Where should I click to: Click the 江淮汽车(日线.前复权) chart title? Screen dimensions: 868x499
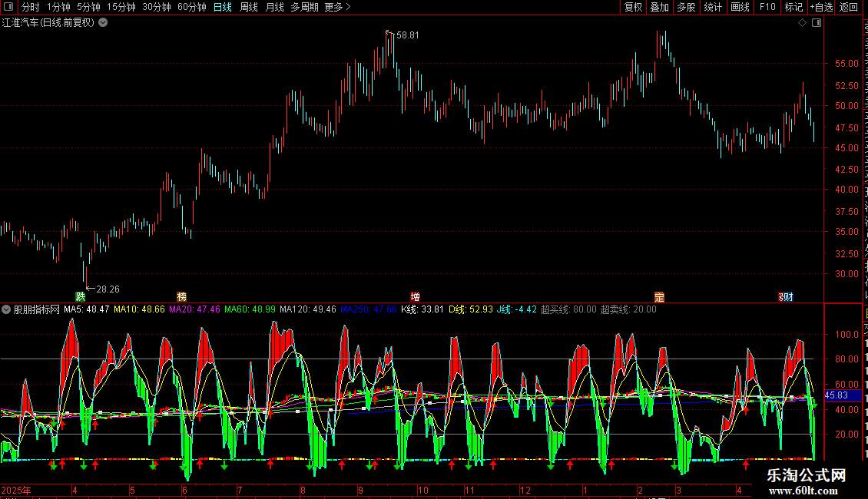tap(48, 23)
